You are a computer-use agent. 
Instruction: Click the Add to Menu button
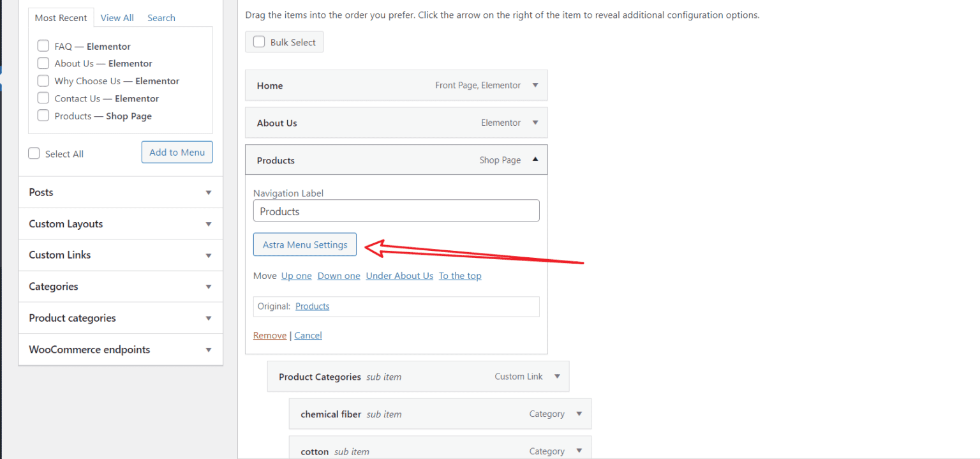177,153
